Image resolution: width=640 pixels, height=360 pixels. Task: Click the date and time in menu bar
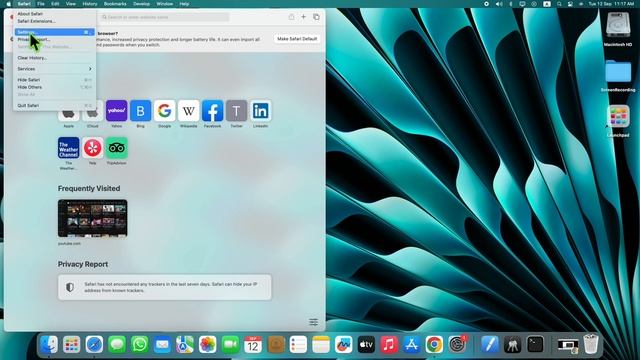(611, 4)
